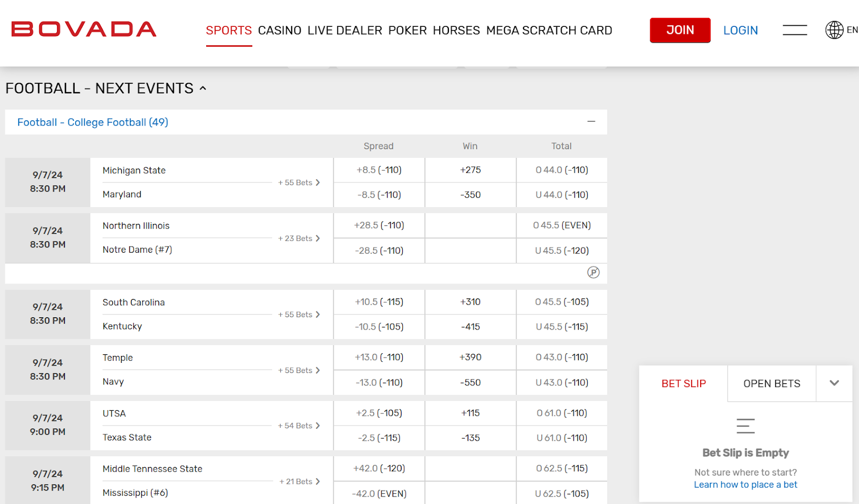The height and width of the screenshot is (504, 859).
Task: Select Under 44.0 (-110) total
Action: [562, 195]
